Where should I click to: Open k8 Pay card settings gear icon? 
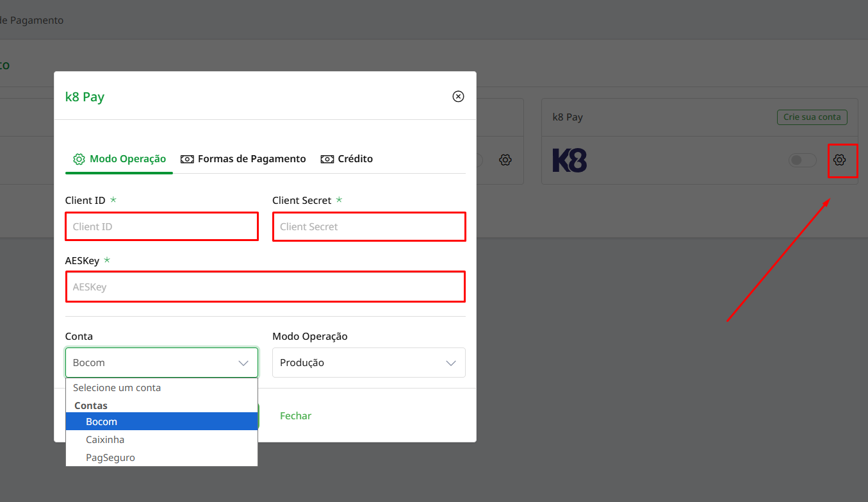coord(839,160)
